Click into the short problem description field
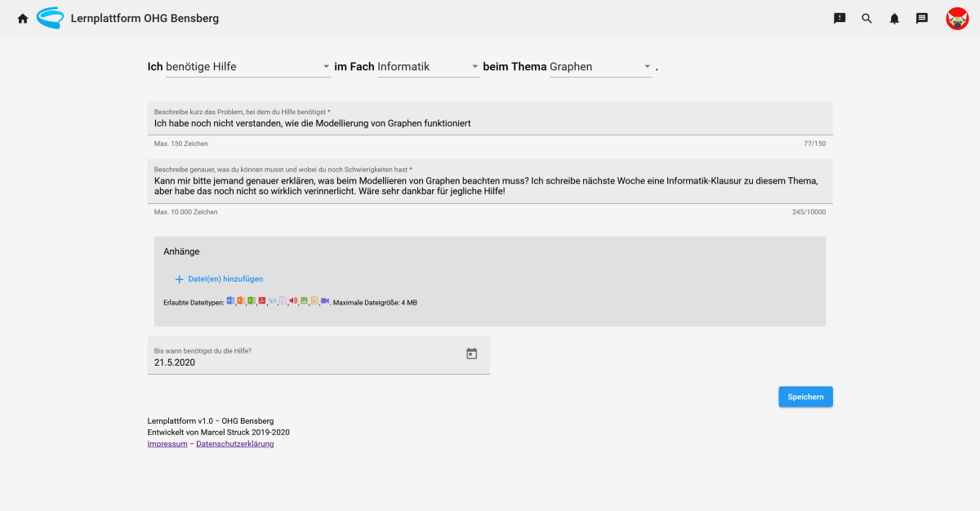Image resolution: width=980 pixels, height=511 pixels. pyautogui.click(x=490, y=123)
